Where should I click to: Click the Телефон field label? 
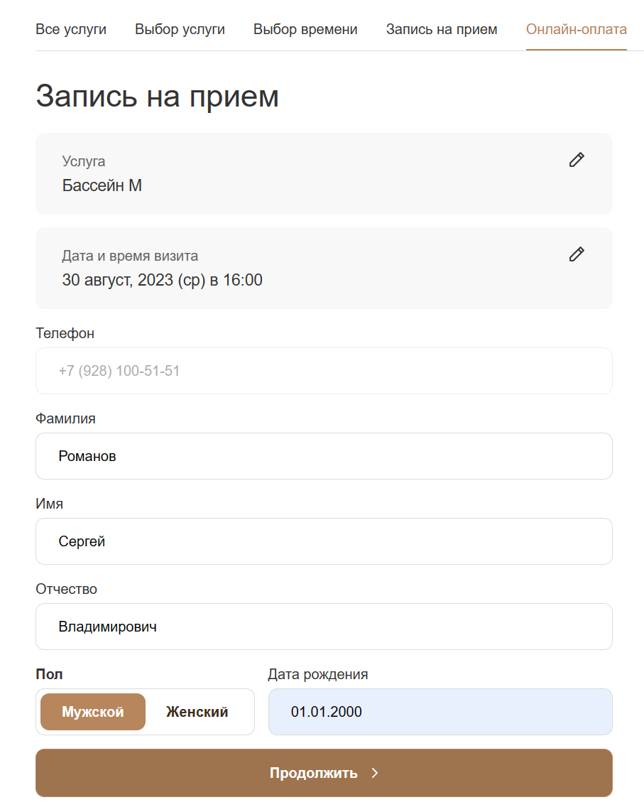pyautogui.click(x=65, y=333)
